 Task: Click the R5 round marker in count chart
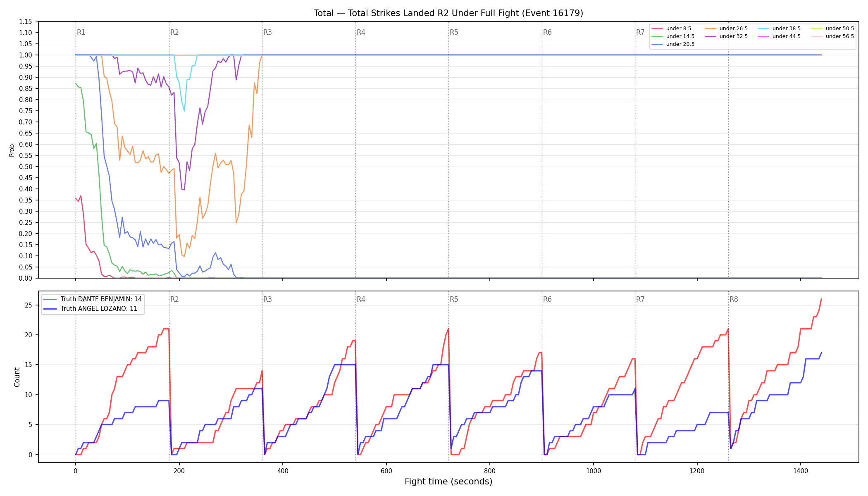tap(454, 299)
